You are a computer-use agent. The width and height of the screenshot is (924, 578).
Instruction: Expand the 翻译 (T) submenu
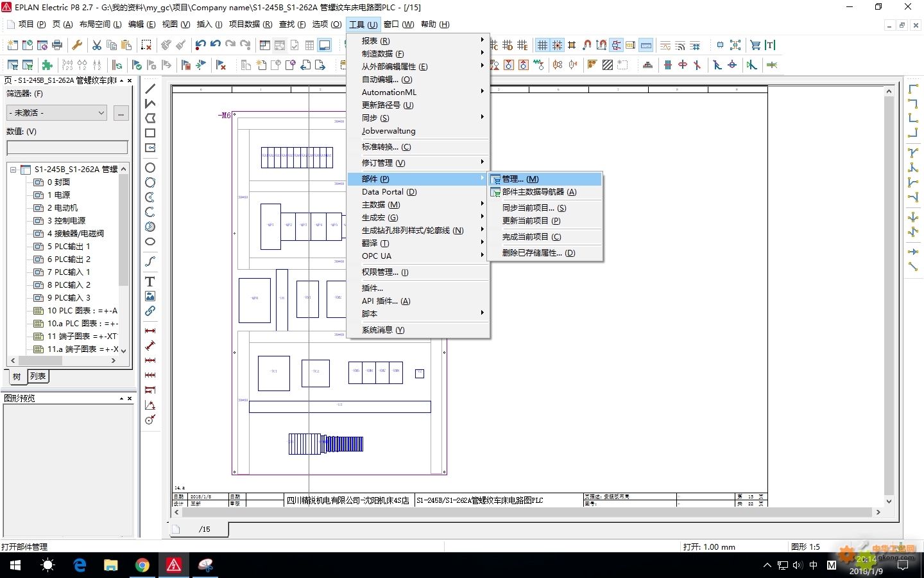tap(418, 243)
